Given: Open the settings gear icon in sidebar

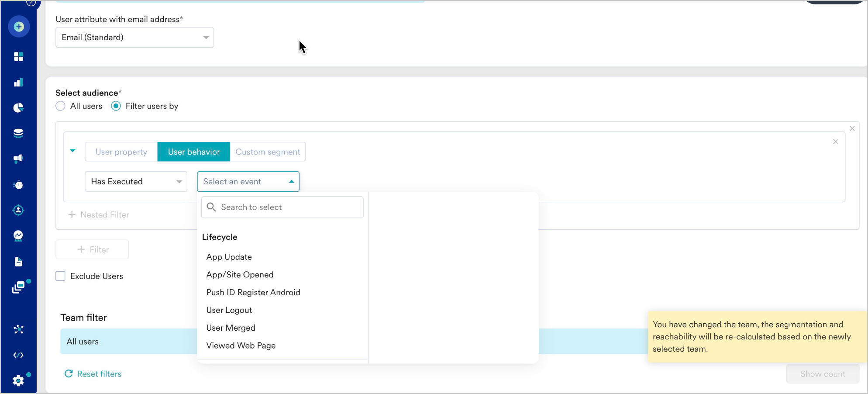Looking at the screenshot, I should pos(18,381).
